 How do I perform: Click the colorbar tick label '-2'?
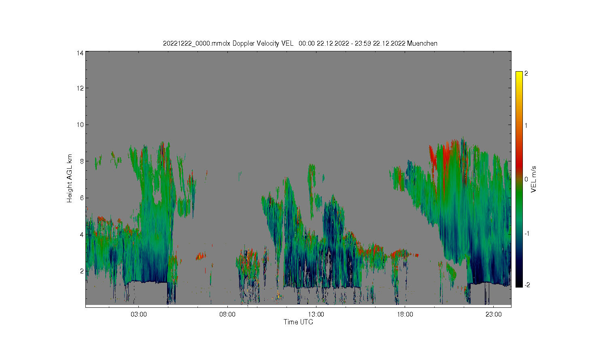click(527, 285)
